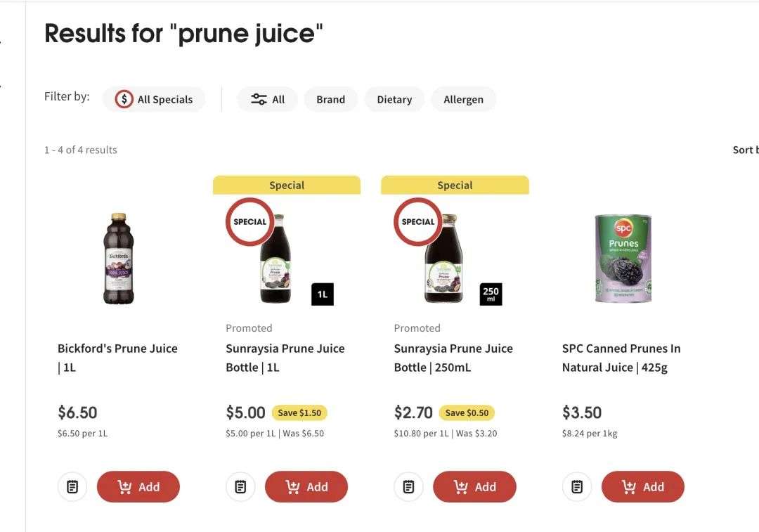The image size is (759, 532).
Task: Add Bickford's Prune Juice 1L to cart
Action: coord(138,486)
